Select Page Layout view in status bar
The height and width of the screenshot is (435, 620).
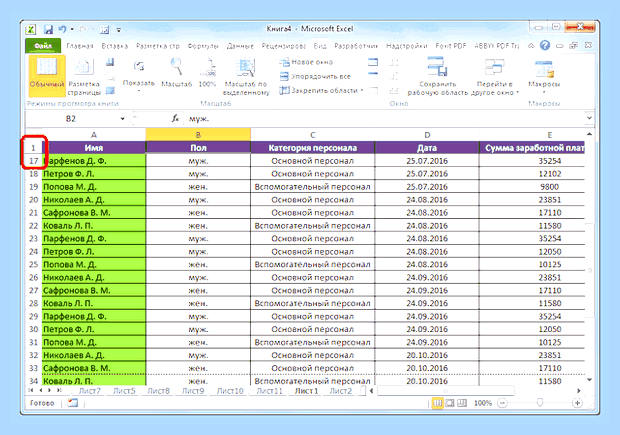[x=450, y=403]
